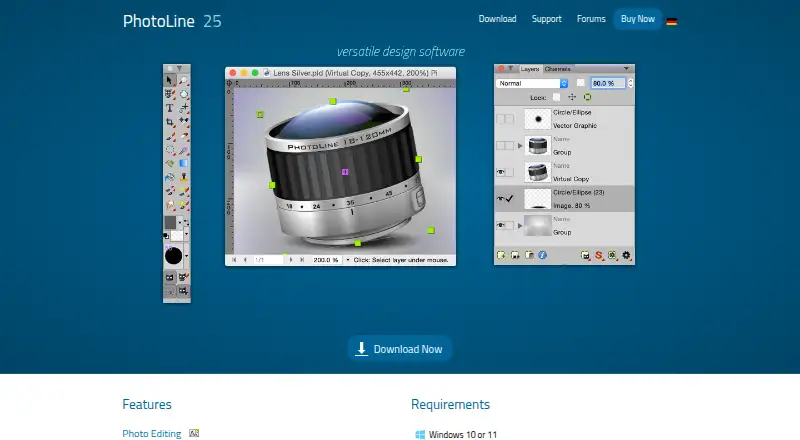Open the Normal blend mode dropdown

532,83
